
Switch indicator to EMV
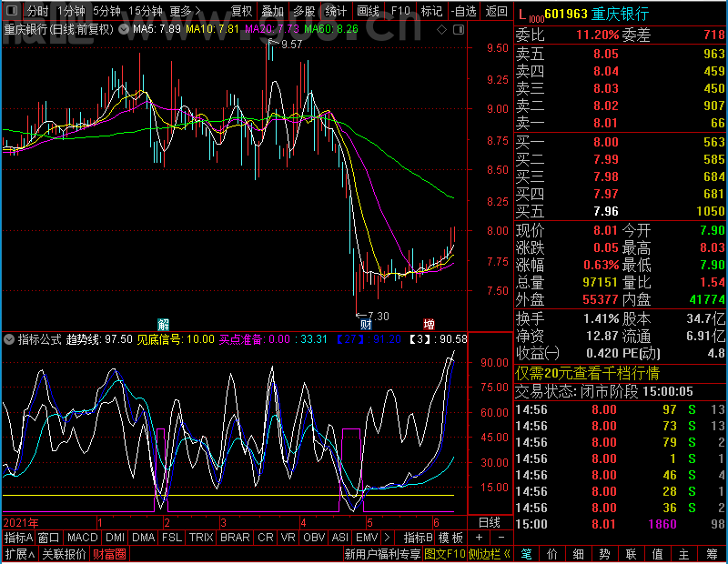click(367, 538)
